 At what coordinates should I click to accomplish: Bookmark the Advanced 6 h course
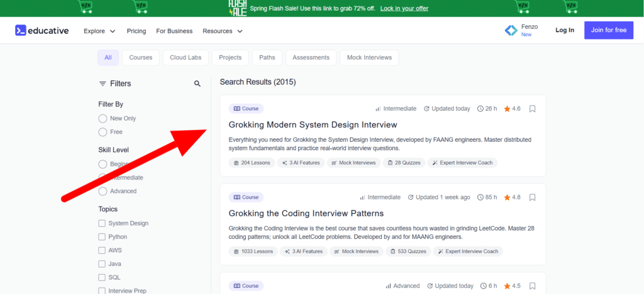(532, 286)
